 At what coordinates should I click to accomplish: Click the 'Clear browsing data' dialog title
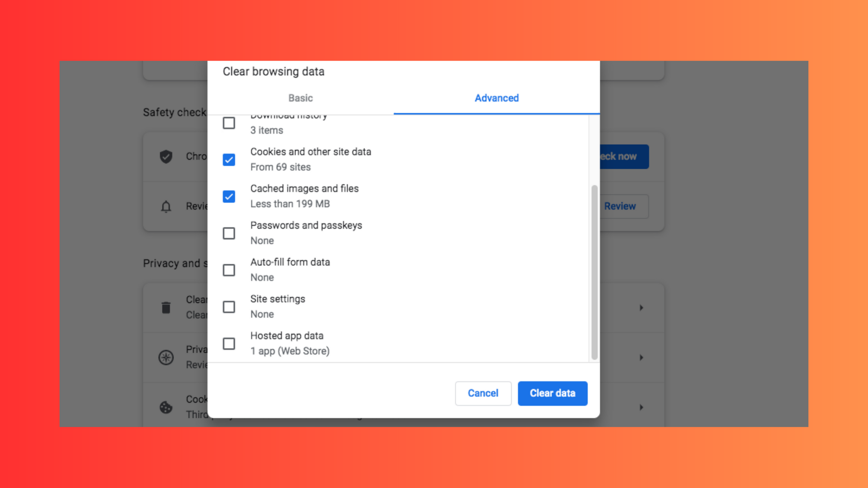click(273, 72)
